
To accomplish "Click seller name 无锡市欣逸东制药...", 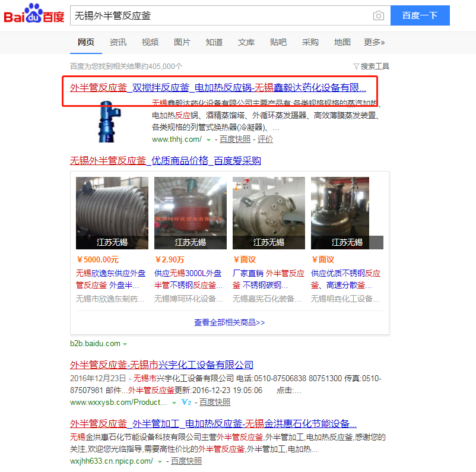I will [x=110, y=299].
